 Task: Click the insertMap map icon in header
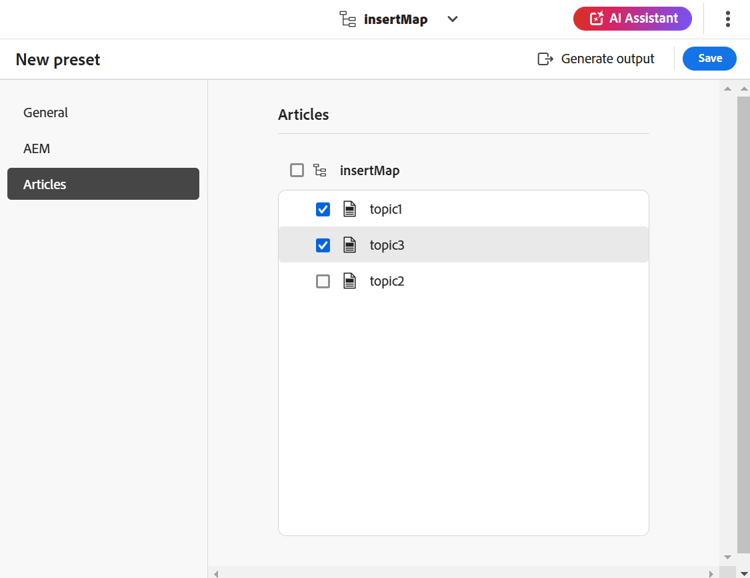coord(348,19)
